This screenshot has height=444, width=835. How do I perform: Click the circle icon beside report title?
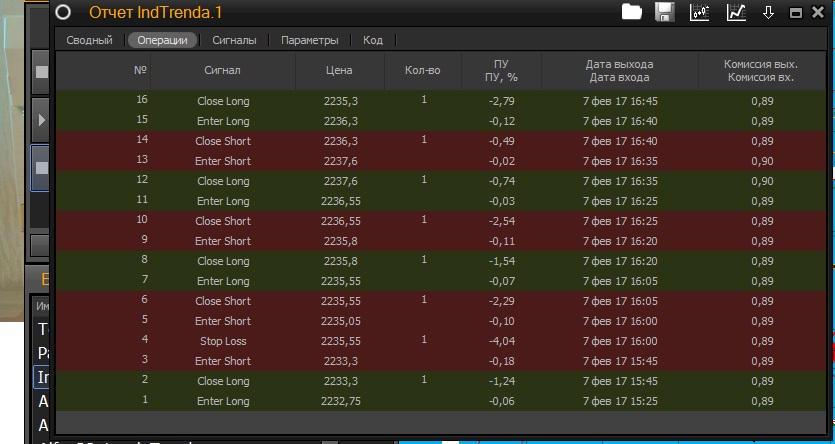tap(63, 12)
